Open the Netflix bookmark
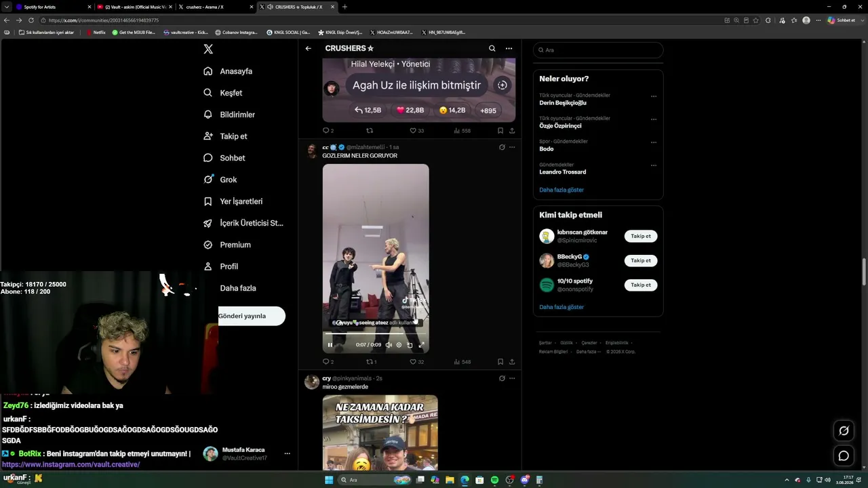 [x=96, y=33]
